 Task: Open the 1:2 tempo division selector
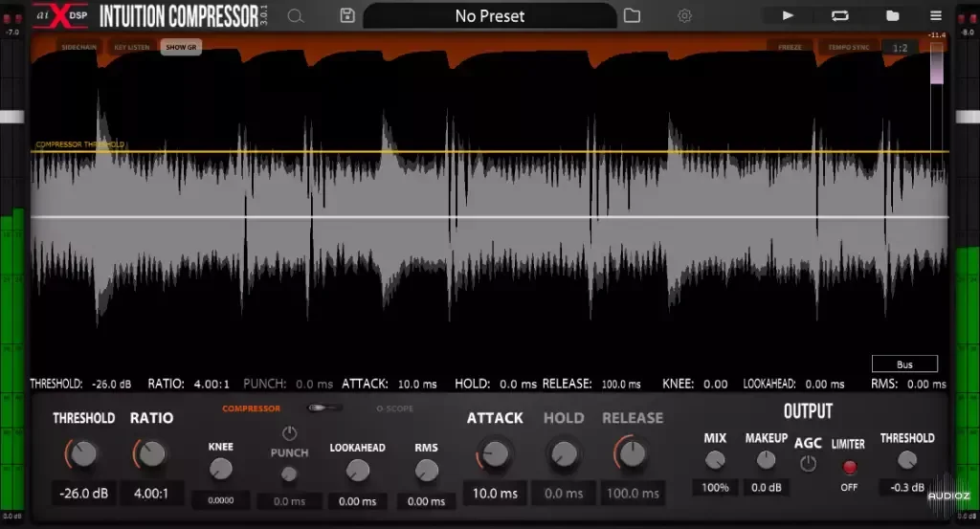click(x=900, y=48)
